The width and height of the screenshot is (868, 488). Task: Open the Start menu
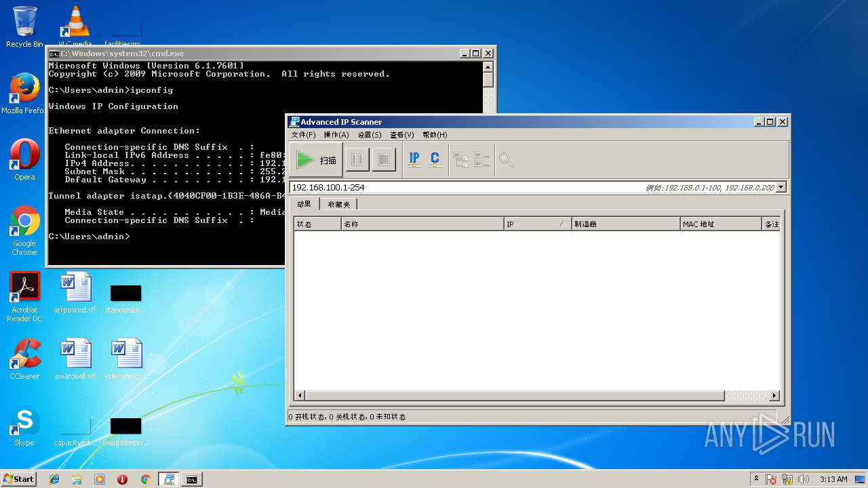coord(18,479)
